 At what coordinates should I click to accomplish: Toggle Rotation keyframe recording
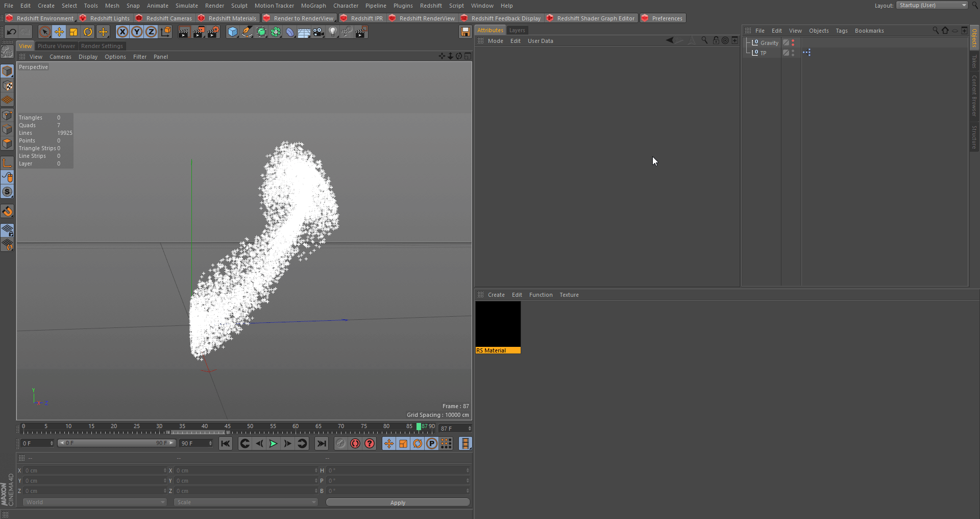[418, 443]
